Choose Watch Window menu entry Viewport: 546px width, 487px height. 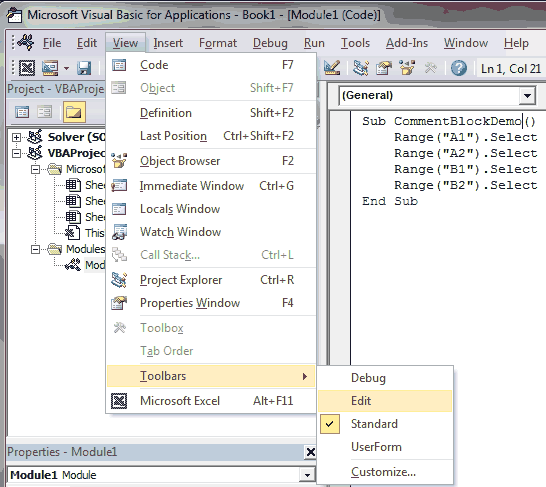(211, 232)
